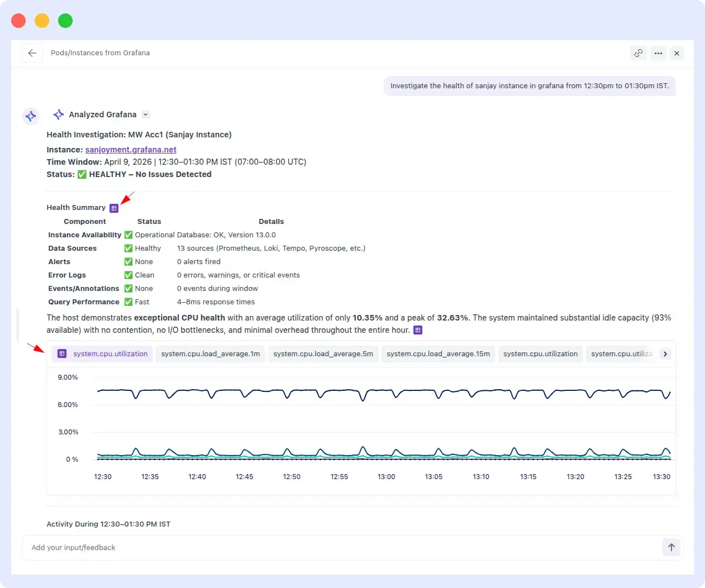Click purple source icon after CPU paragraph
This screenshot has width=705, height=588.
[418, 330]
